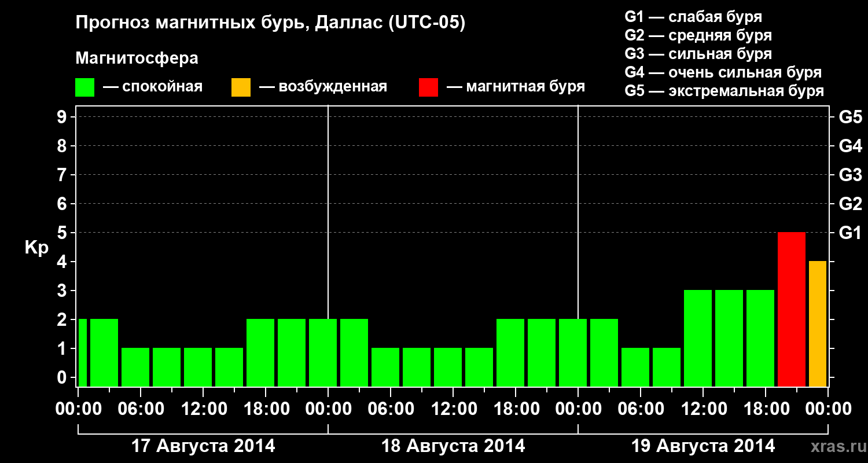
Task: Click the date label 19 Августа 2014
Action: (x=703, y=446)
